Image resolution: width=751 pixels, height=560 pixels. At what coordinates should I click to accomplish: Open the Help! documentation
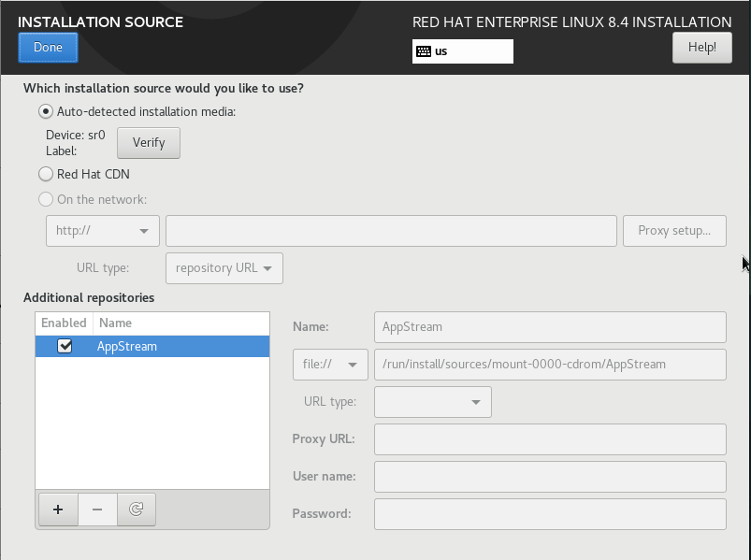[701, 48]
